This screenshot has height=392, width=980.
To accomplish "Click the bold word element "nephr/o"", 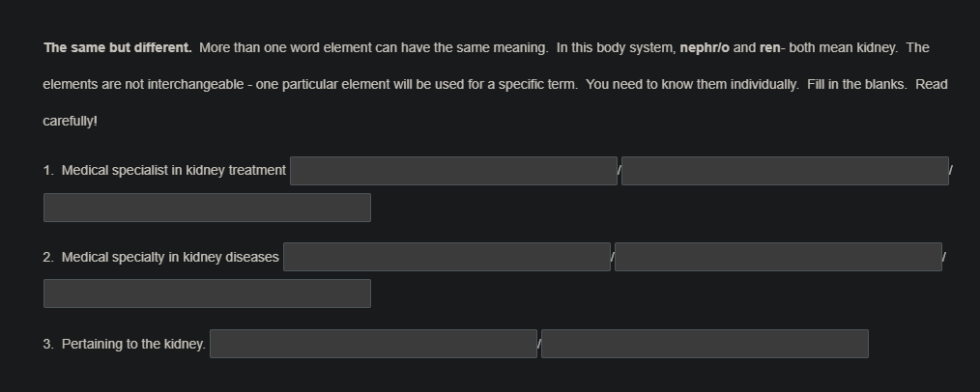I will (705, 47).
